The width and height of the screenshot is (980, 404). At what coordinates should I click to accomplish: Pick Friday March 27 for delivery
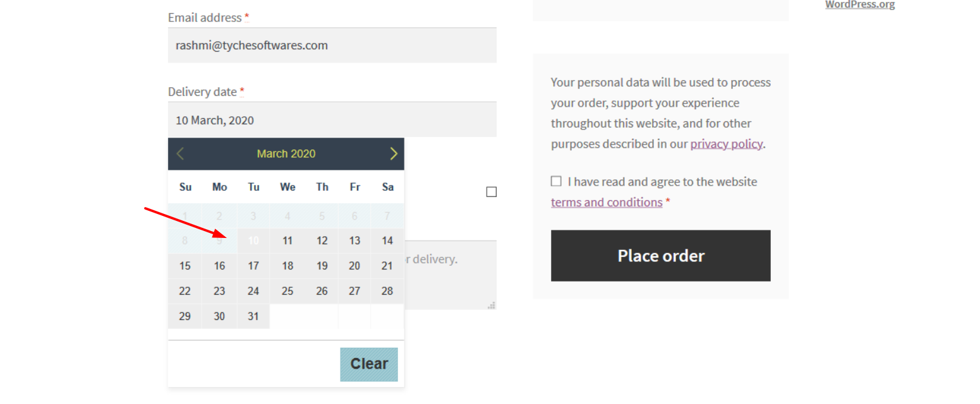tap(354, 291)
